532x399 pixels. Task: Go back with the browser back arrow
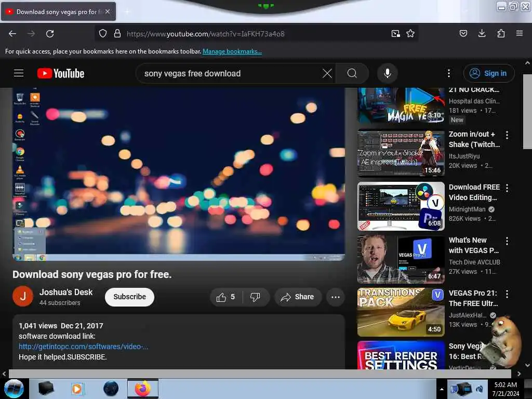[x=12, y=34]
